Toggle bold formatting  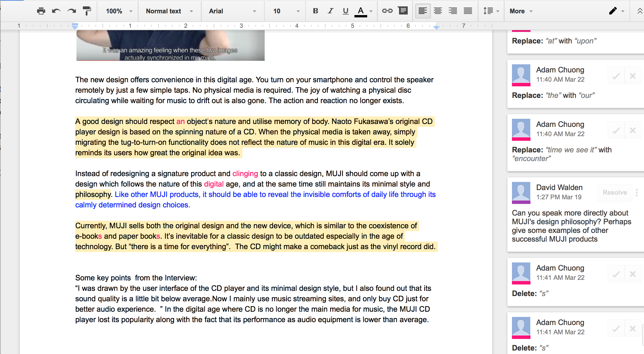[316, 11]
